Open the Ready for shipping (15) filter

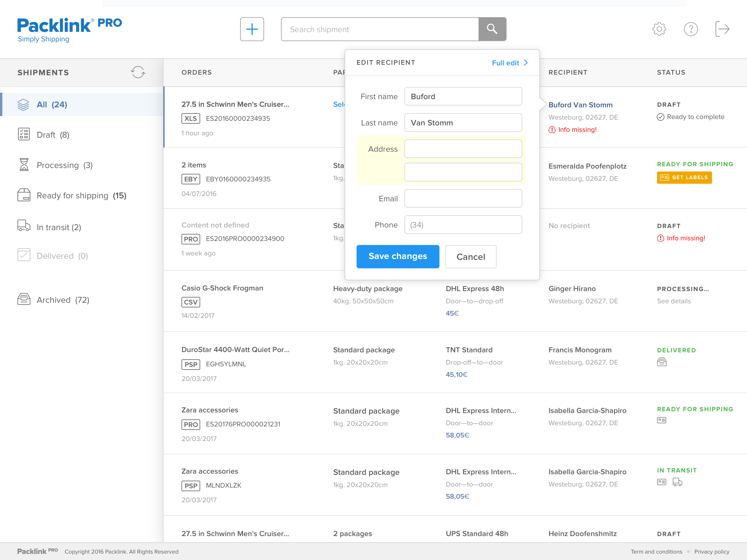coord(81,195)
